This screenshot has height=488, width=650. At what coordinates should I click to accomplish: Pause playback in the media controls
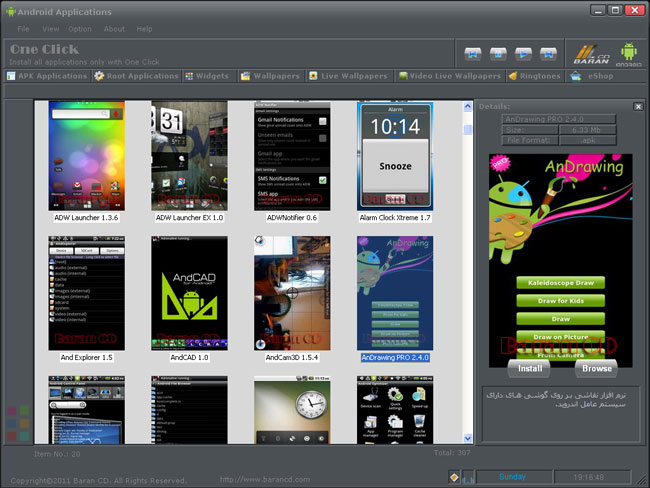coord(498,54)
